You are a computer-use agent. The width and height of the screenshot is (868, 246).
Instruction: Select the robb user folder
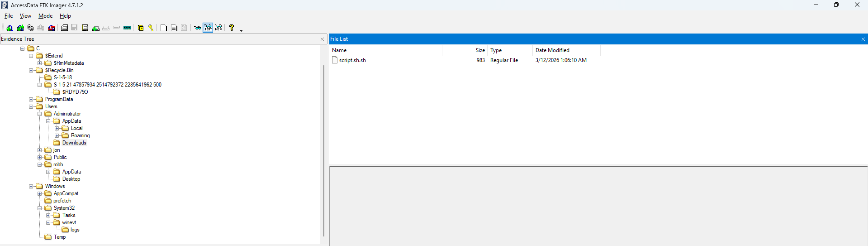tap(58, 164)
